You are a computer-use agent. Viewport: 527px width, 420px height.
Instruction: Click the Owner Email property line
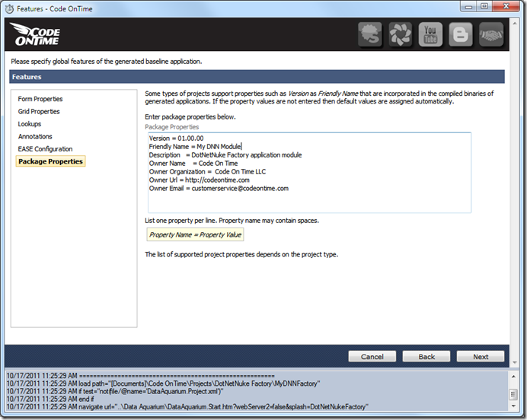219,189
